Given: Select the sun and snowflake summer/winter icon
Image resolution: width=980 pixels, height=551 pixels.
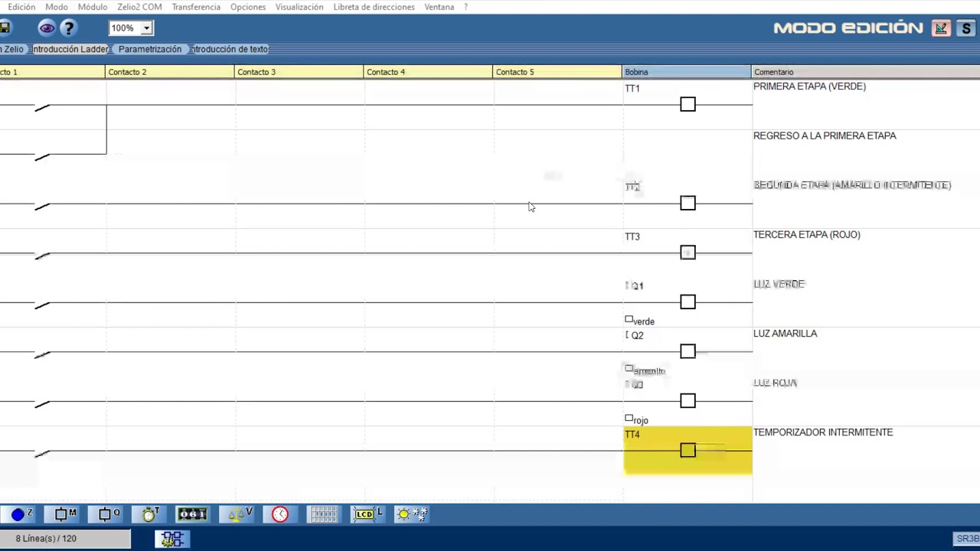Looking at the screenshot, I should [x=412, y=514].
